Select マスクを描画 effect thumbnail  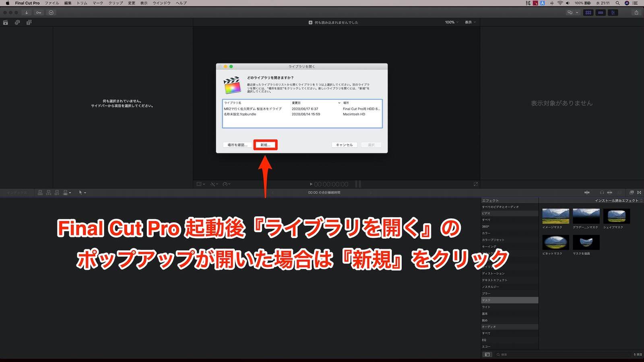tap(586, 243)
